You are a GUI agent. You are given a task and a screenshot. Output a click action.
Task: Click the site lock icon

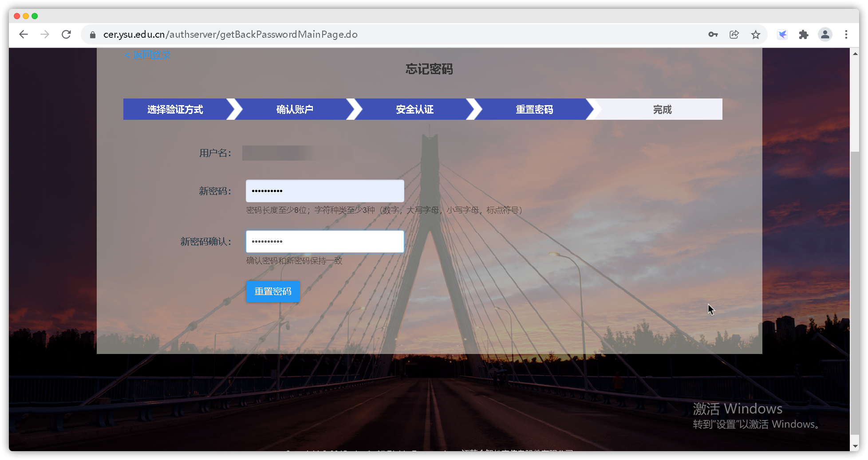coord(93,35)
